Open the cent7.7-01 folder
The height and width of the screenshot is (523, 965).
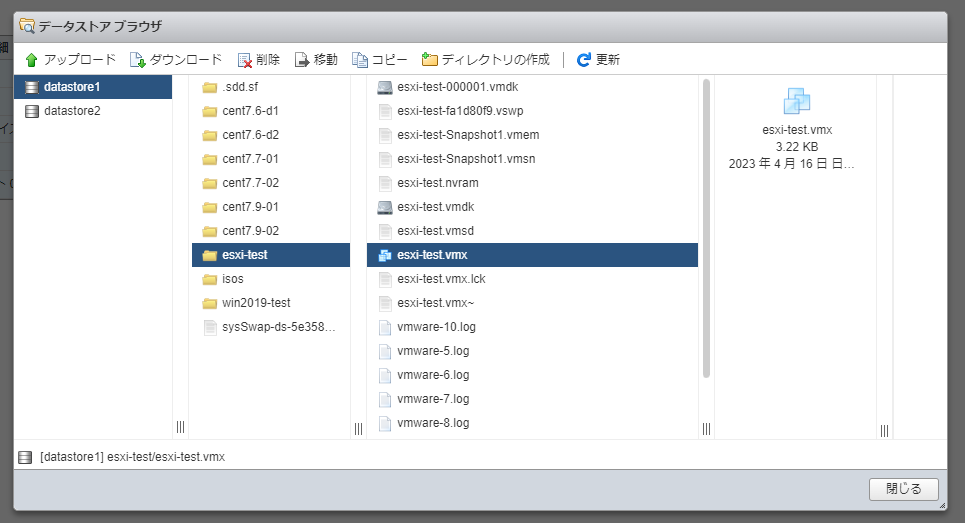(271, 159)
